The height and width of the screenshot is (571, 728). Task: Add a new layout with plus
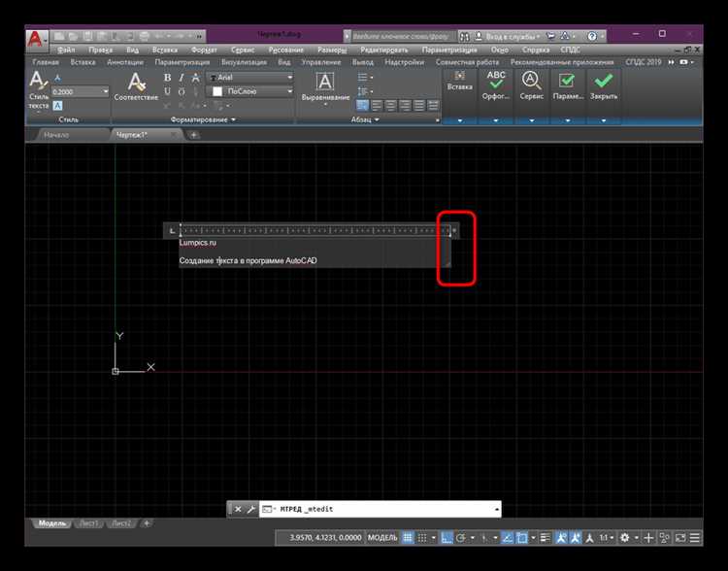click(147, 523)
